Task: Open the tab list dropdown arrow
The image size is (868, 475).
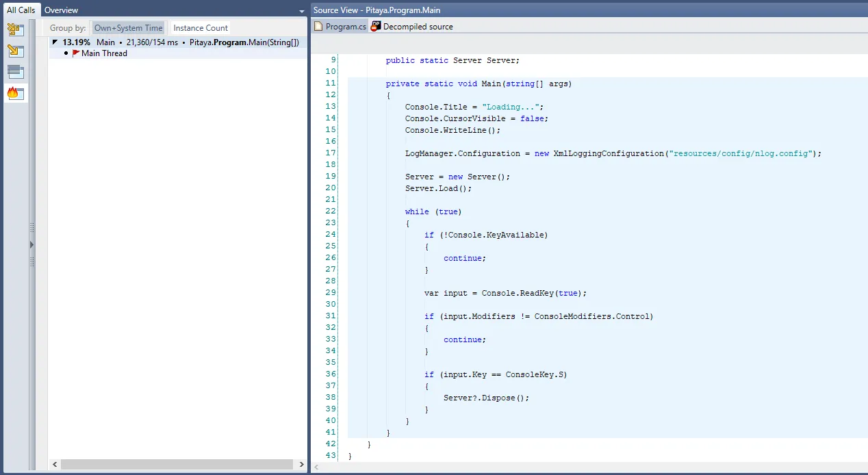Action: (302, 11)
